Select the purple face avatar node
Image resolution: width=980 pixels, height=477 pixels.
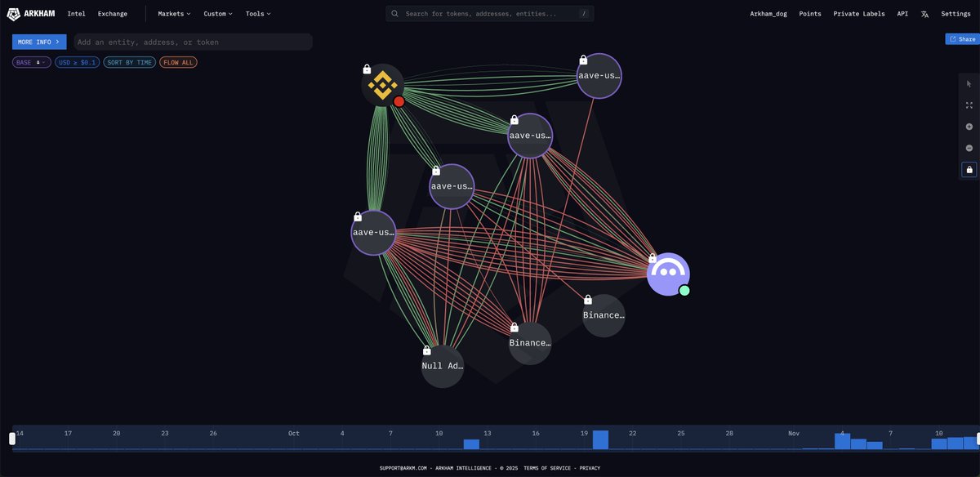tap(668, 274)
